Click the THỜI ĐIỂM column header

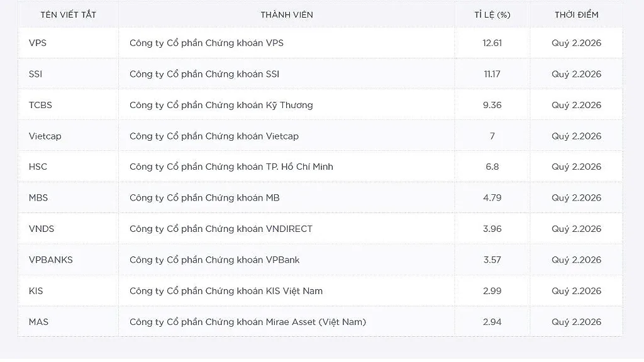pyautogui.click(x=576, y=15)
